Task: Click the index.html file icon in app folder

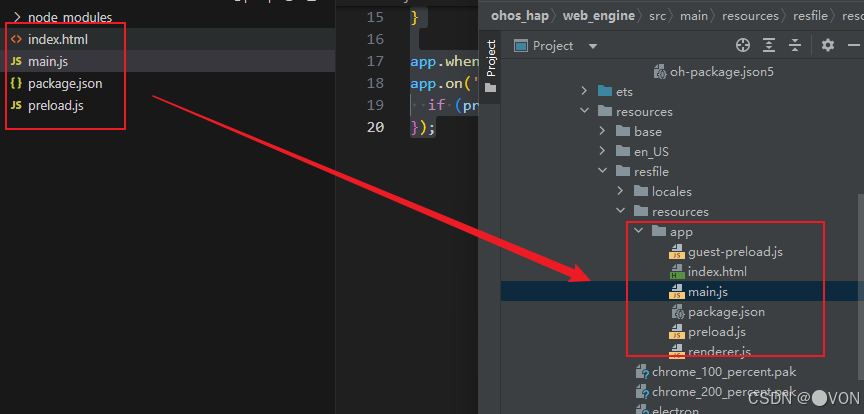Action: [676, 272]
